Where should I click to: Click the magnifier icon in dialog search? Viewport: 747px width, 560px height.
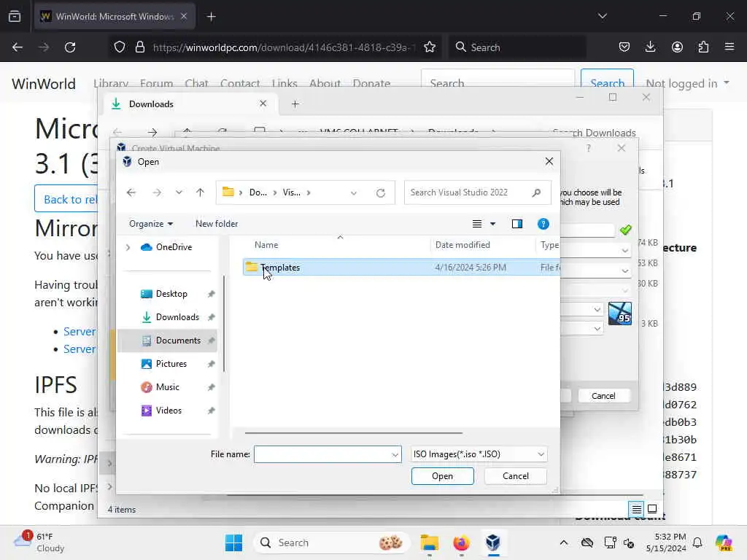coord(536,192)
